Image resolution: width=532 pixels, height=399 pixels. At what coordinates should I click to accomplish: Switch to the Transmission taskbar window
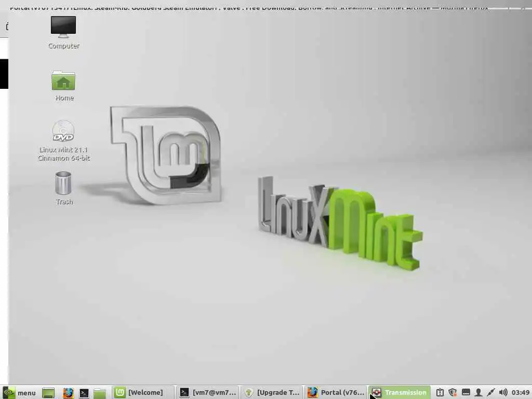coord(400,393)
